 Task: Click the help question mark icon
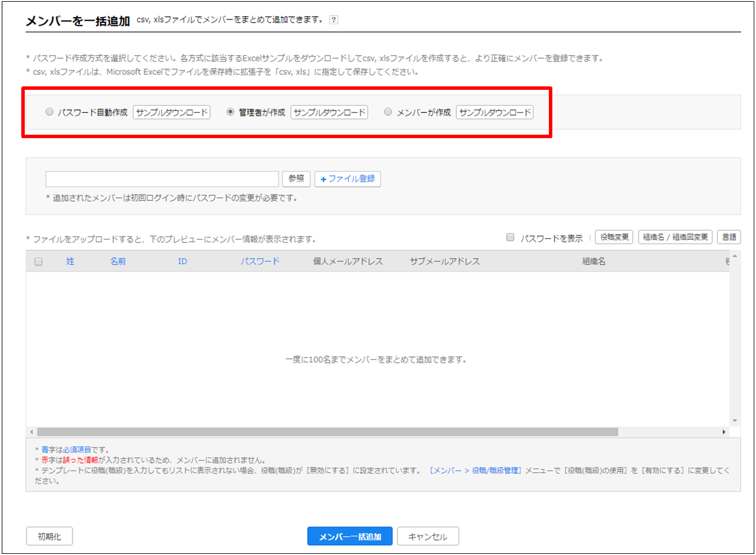[334, 20]
